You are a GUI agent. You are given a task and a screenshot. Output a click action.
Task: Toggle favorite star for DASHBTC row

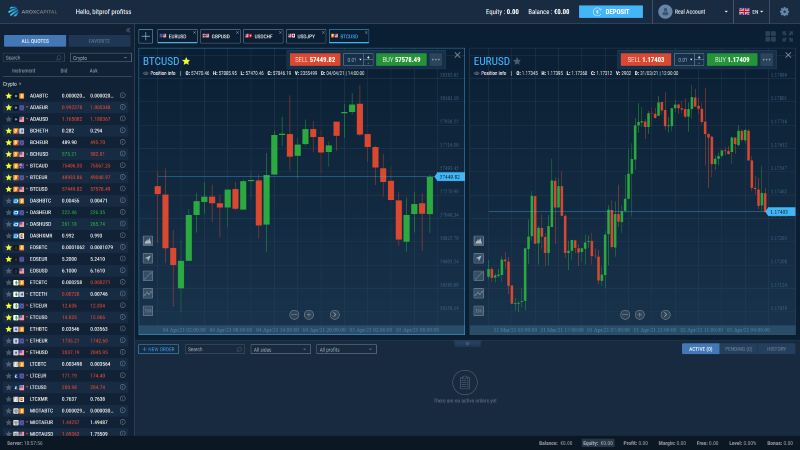tap(8, 201)
